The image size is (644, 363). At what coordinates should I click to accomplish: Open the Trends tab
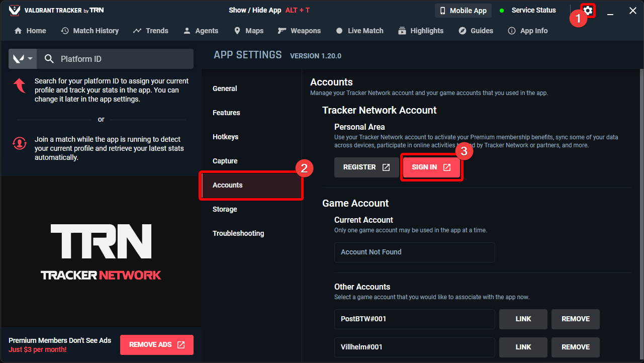click(x=151, y=31)
